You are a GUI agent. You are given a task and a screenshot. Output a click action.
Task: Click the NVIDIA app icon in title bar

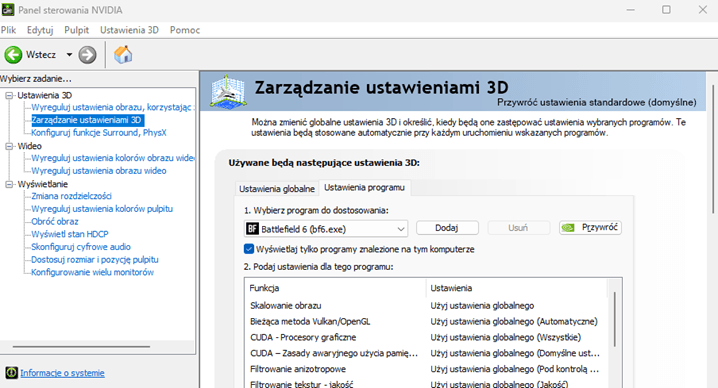pos(8,9)
